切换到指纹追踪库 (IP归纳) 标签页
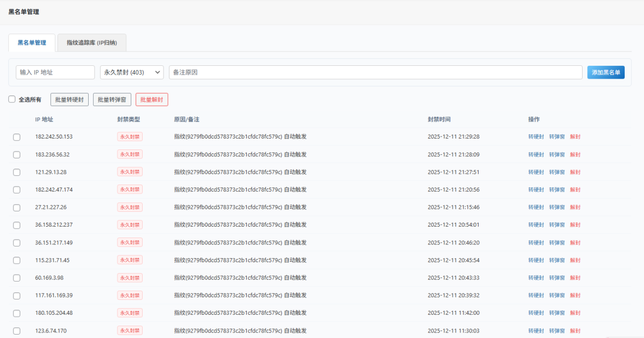Image resolution: width=644 pixels, height=338 pixels. (x=92, y=43)
